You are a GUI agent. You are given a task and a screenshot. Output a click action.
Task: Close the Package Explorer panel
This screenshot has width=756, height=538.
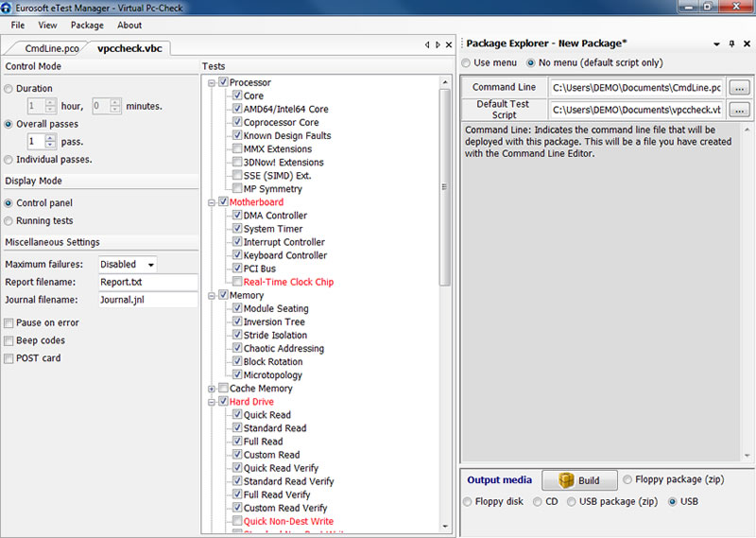(x=747, y=43)
